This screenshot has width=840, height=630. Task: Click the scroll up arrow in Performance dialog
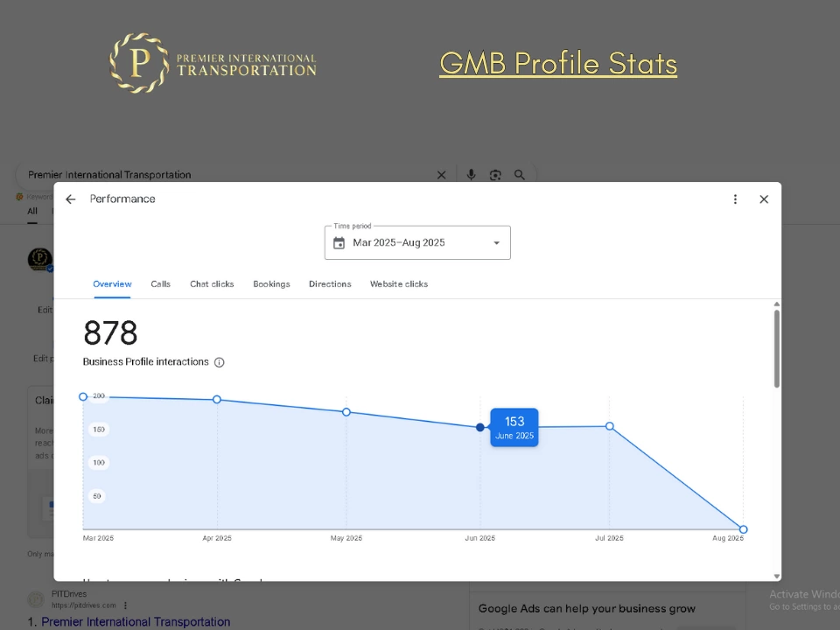coord(777,304)
